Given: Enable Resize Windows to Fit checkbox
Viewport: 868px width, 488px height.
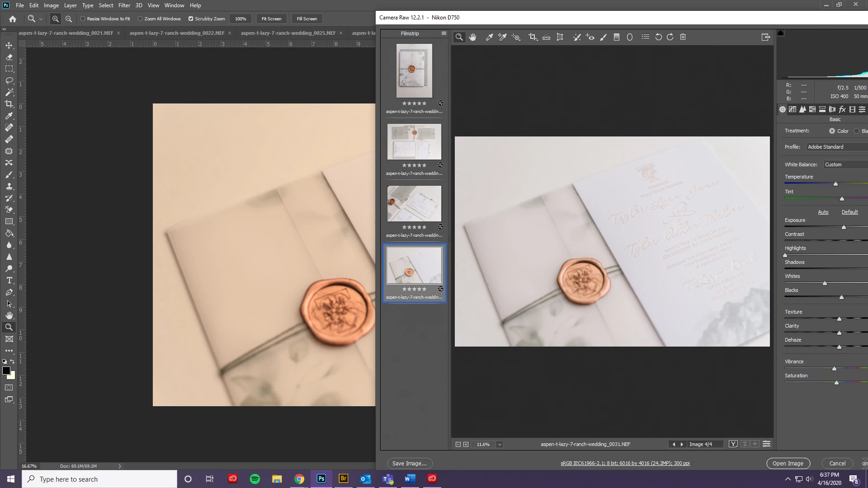Looking at the screenshot, I should [x=83, y=19].
